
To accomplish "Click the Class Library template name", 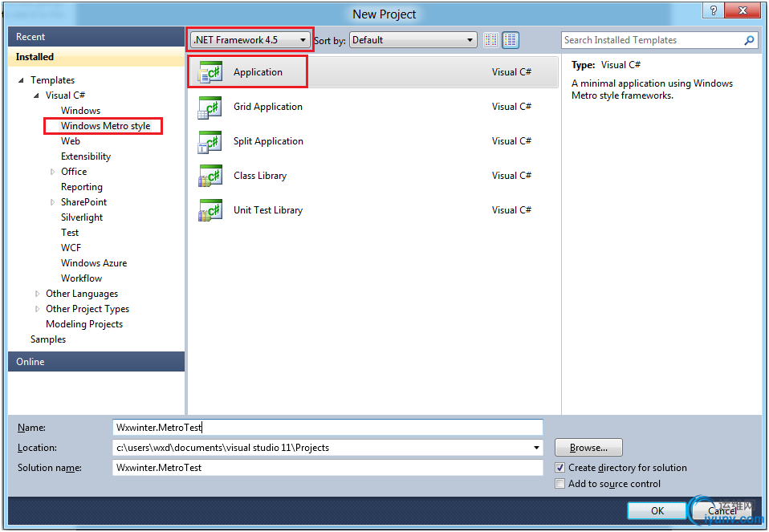I will coord(260,176).
